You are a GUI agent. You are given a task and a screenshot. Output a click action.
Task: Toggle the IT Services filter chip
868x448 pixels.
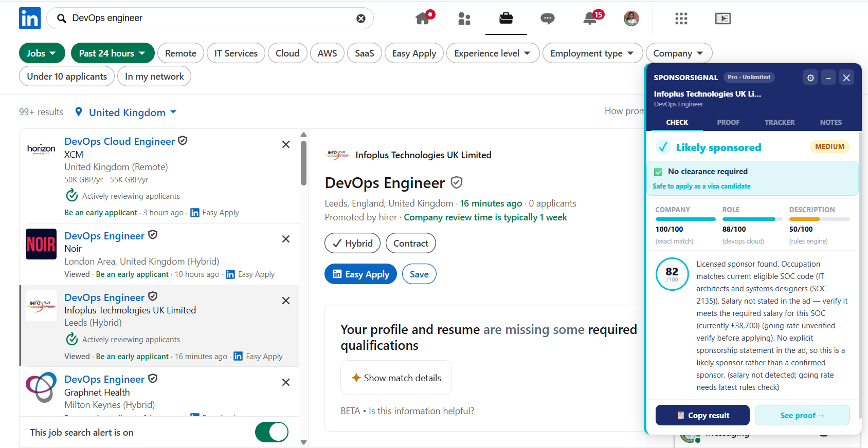point(236,53)
